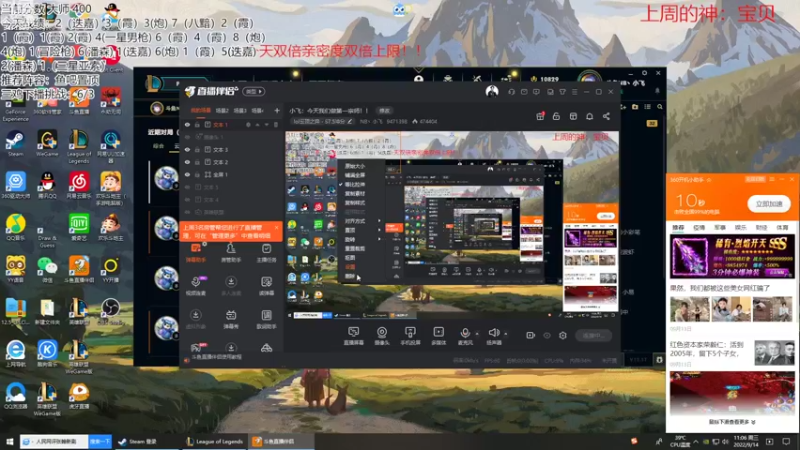Open the settings gear beside the start button
The image size is (800, 450).
(563, 335)
